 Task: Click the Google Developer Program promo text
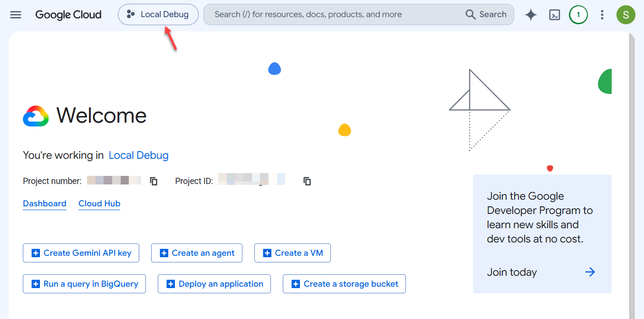[540, 218]
